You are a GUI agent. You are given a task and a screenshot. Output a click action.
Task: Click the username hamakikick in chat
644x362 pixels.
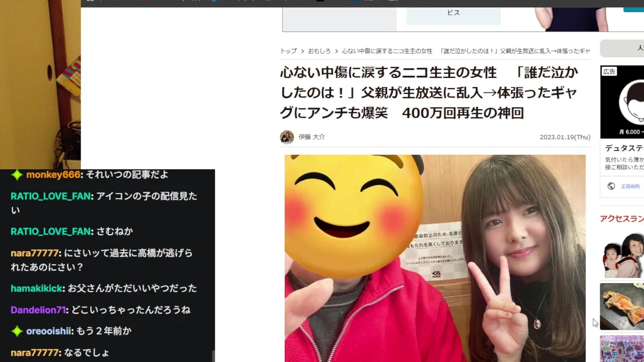tap(37, 289)
